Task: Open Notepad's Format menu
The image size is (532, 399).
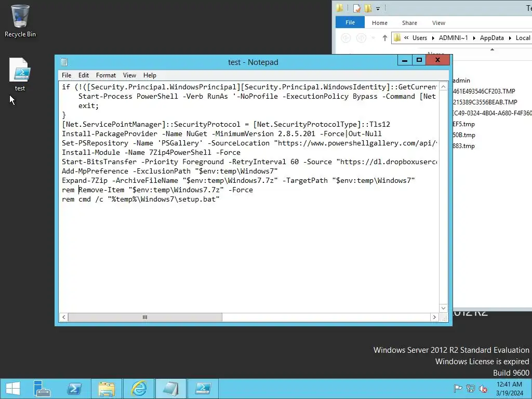Action: click(106, 75)
